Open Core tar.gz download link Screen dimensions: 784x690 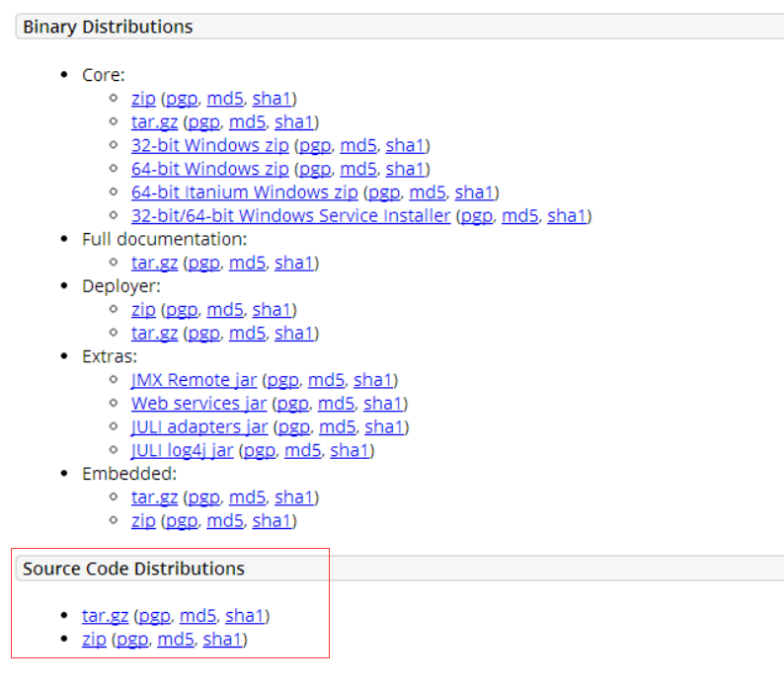click(154, 122)
